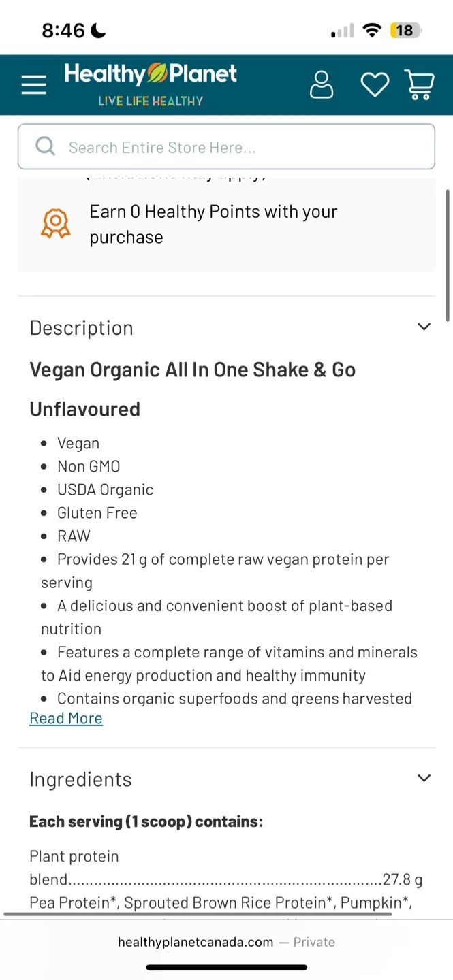Image resolution: width=453 pixels, height=980 pixels.
Task: Click the Healthy Planet logo
Action: tap(151, 83)
